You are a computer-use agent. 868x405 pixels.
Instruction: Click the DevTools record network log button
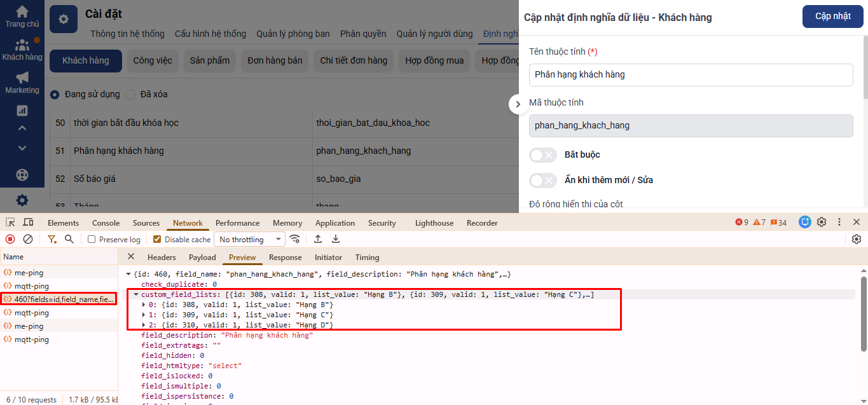pyautogui.click(x=10, y=239)
